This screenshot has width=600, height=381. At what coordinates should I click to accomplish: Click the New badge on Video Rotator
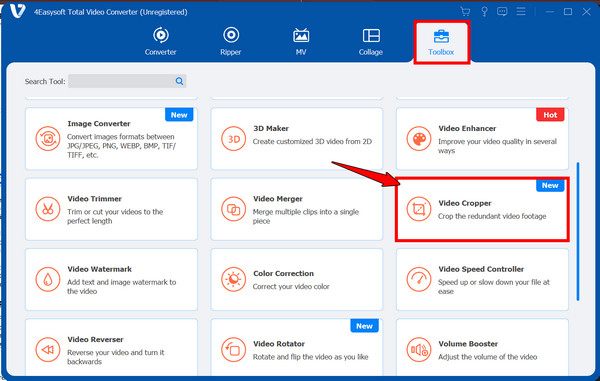point(364,326)
